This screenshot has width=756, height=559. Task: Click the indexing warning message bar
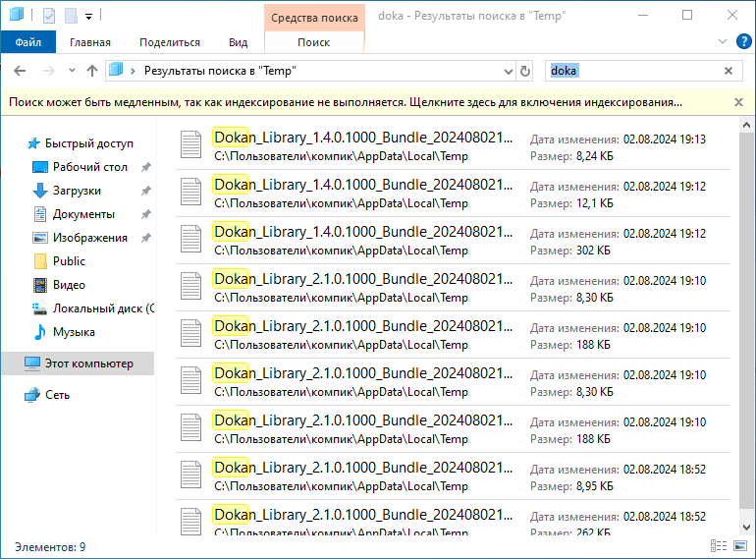(346, 102)
